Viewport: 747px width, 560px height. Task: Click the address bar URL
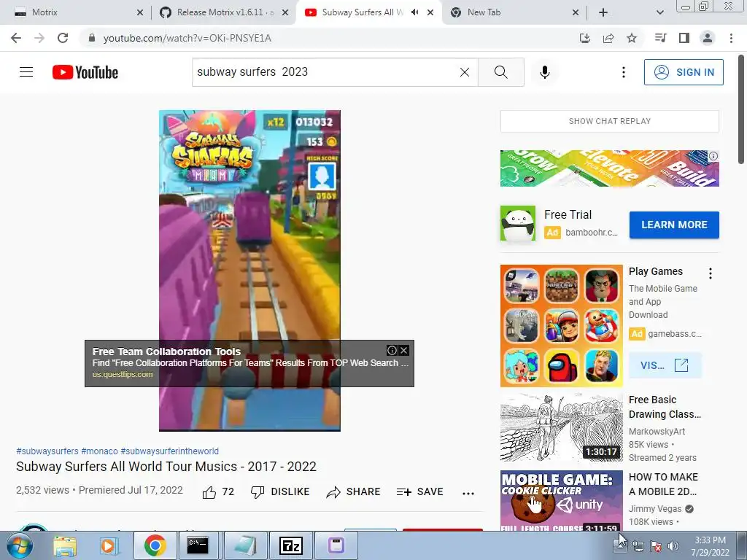(x=187, y=38)
